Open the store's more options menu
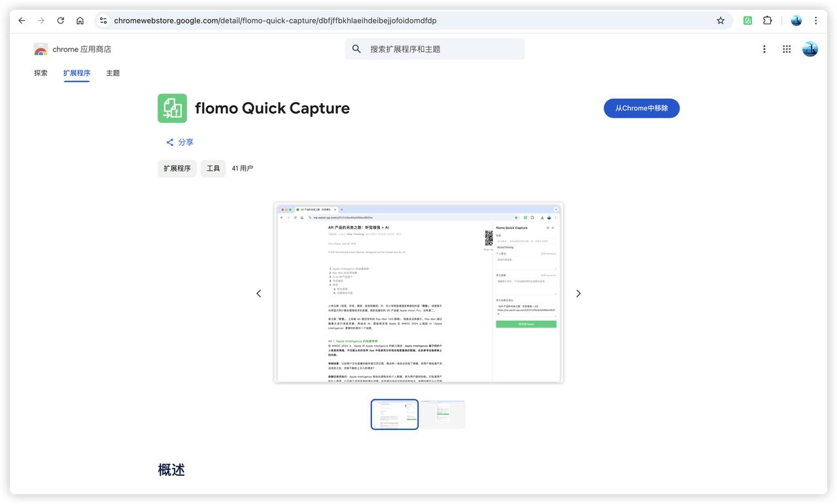This screenshot has width=837, height=504. click(x=764, y=49)
